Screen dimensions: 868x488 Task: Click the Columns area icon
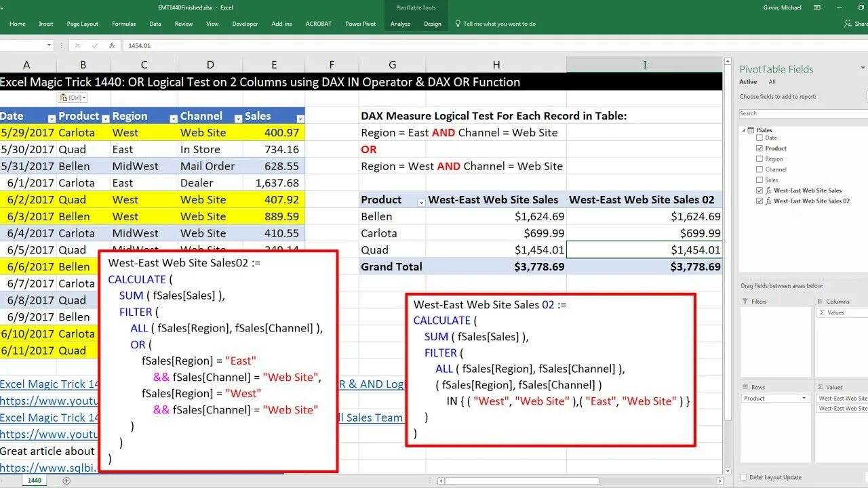tap(821, 302)
